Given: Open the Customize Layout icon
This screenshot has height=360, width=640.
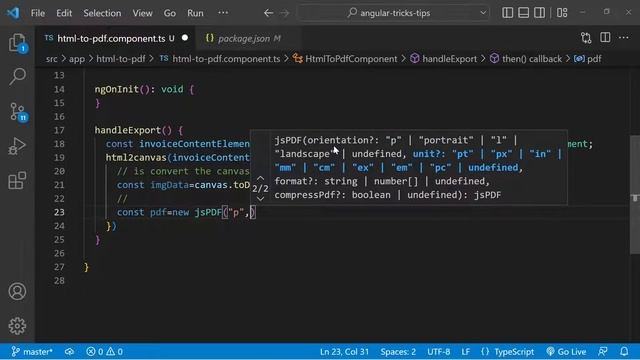Looking at the screenshot, I should [562, 13].
